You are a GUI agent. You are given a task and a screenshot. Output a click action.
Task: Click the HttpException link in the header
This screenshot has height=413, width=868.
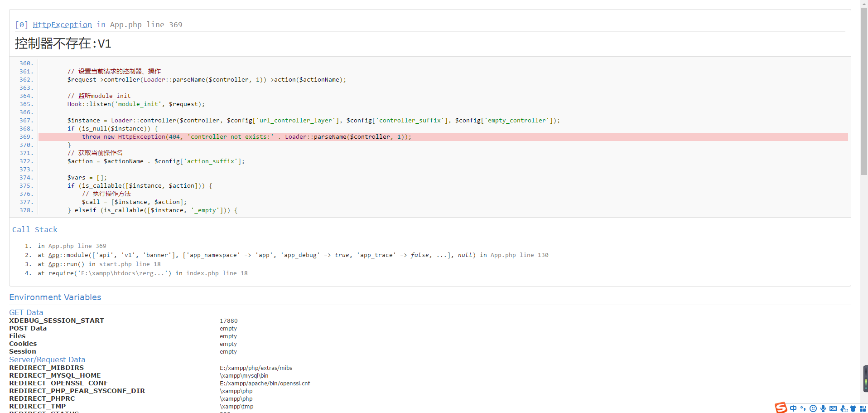coord(63,24)
